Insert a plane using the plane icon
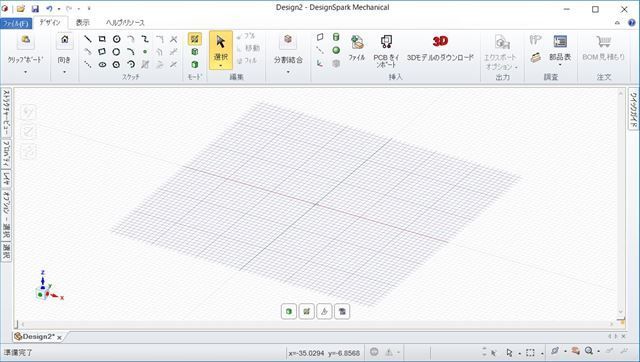 pyautogui.click(x=320, y=38)
